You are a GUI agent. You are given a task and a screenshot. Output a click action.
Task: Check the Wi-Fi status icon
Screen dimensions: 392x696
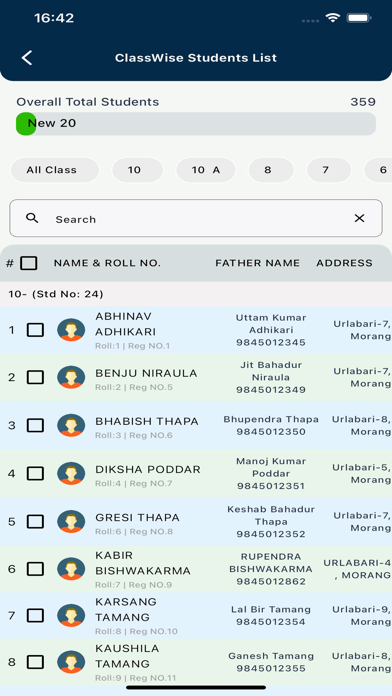tap(332, 18)
